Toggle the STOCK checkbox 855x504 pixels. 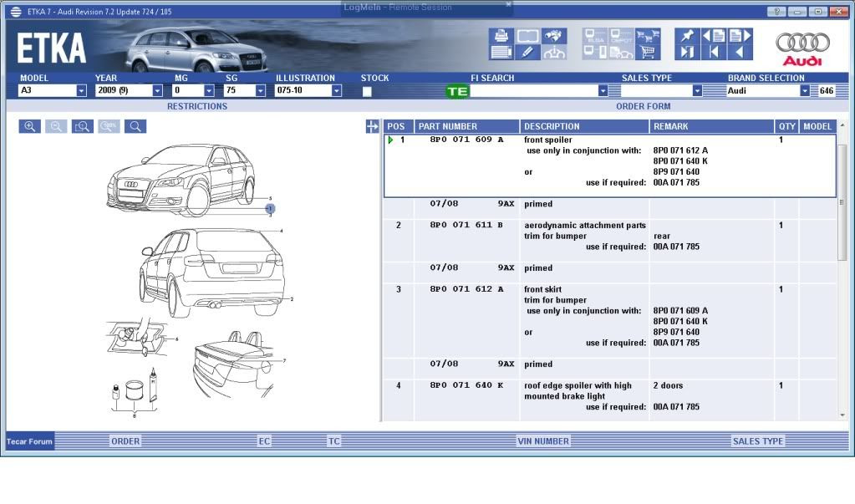[367, 91]
